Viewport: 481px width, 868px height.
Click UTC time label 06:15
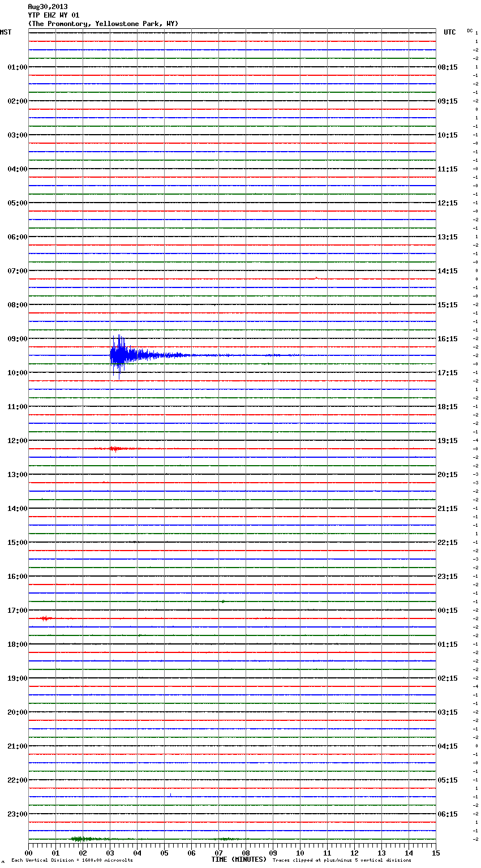(448, 814)
